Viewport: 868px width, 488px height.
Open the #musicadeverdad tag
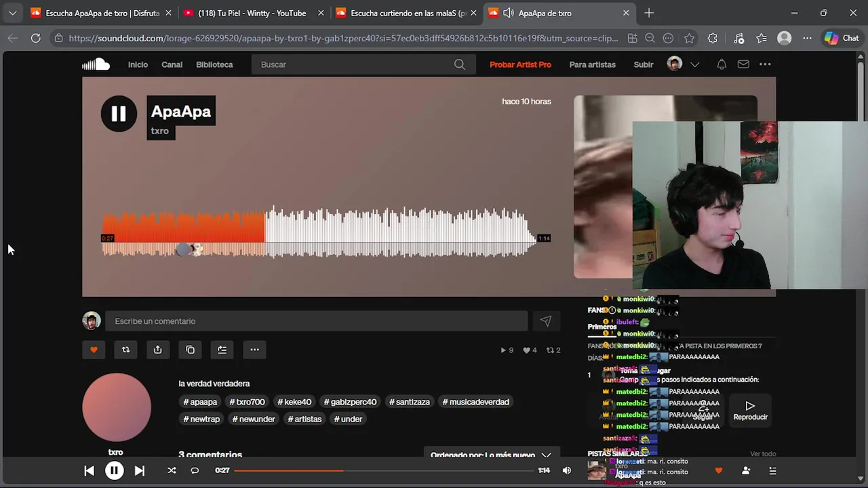pos(476,402)
